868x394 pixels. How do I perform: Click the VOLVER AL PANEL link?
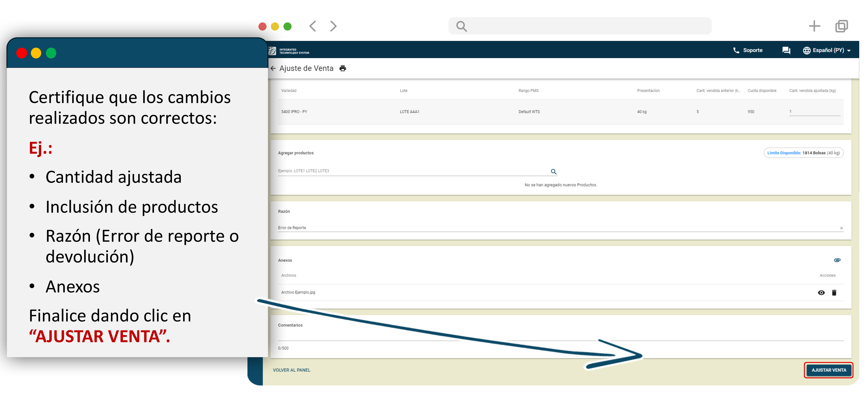(291, 370)
